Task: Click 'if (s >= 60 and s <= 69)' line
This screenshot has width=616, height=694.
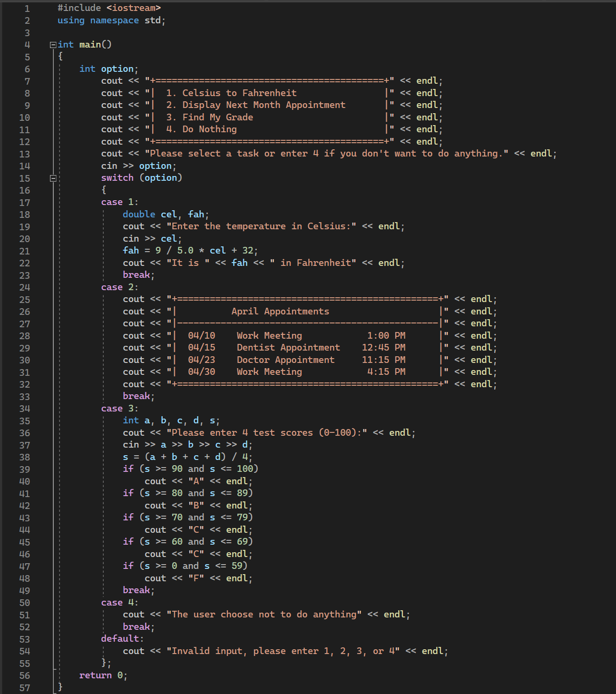Action: tap(187, 542)
